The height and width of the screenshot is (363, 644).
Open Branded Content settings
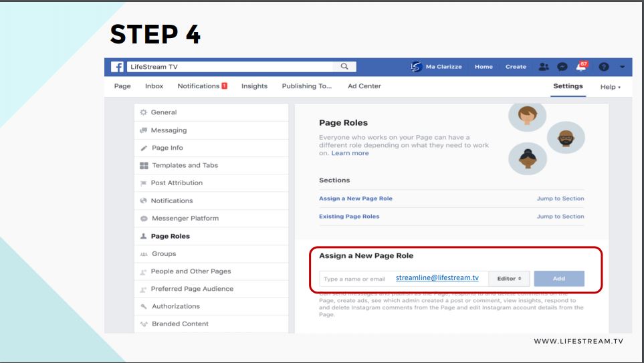[211, 324]
